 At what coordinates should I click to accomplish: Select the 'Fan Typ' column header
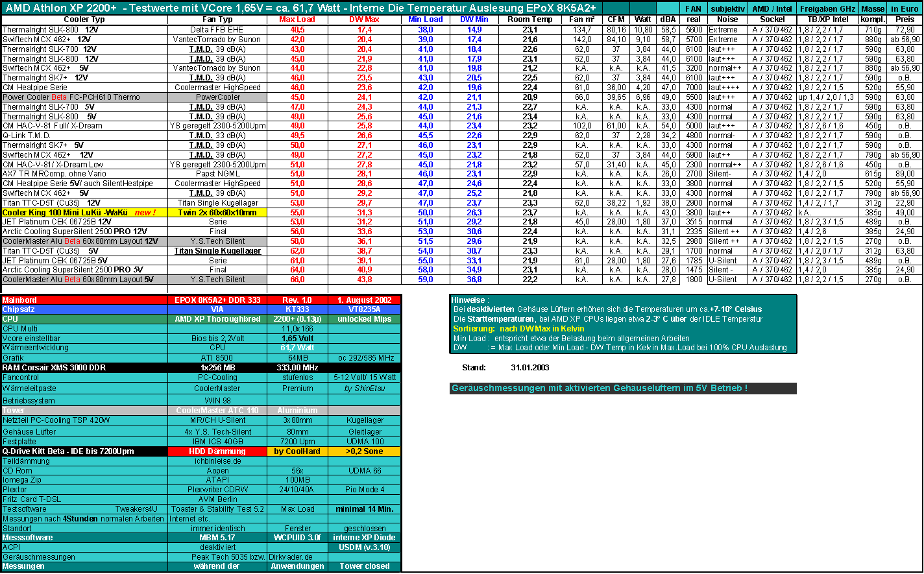(217, 20)
